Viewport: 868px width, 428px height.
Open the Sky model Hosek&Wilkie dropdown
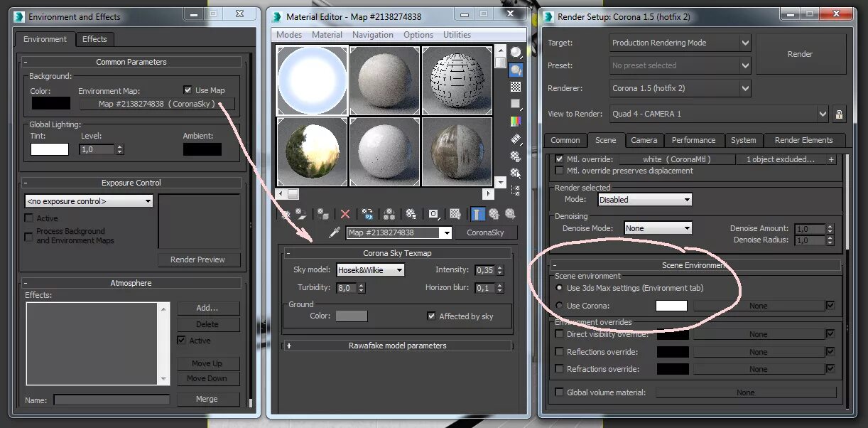[x=370, y=270]
